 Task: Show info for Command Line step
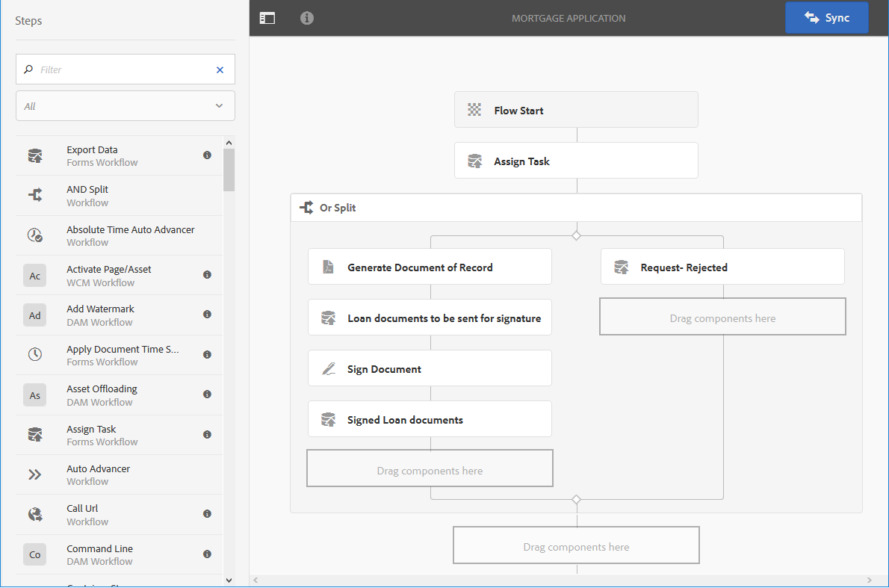pyautogui.click(x=208, y=554)
